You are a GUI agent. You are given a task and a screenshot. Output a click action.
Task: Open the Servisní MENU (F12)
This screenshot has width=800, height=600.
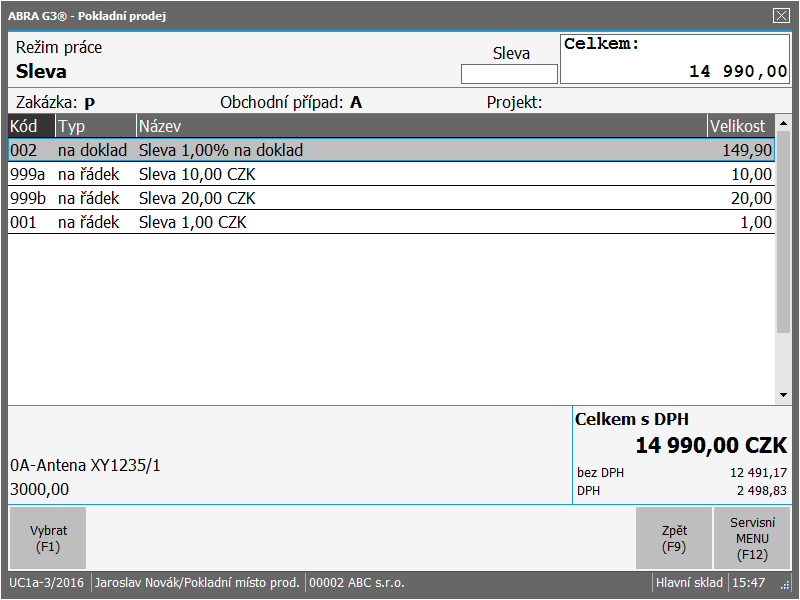pos(751,538)
